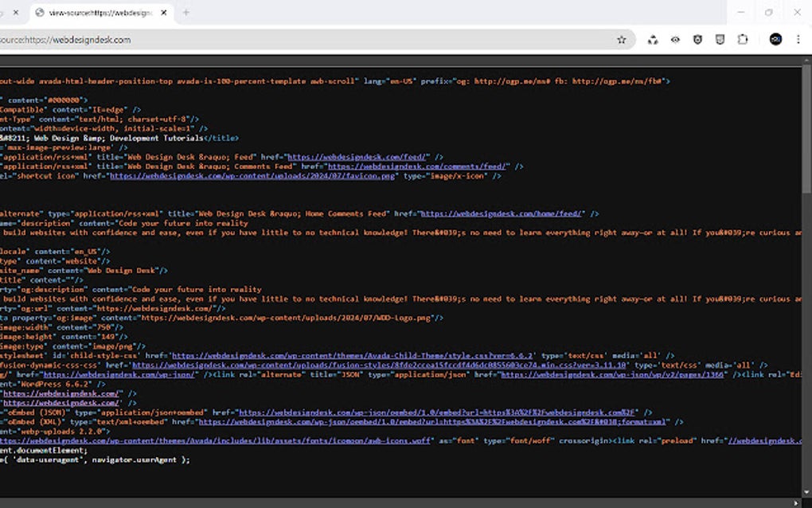Click the Chrome profile avatar icon
This screenshot has width=812, height=508.
pos(778,39)
